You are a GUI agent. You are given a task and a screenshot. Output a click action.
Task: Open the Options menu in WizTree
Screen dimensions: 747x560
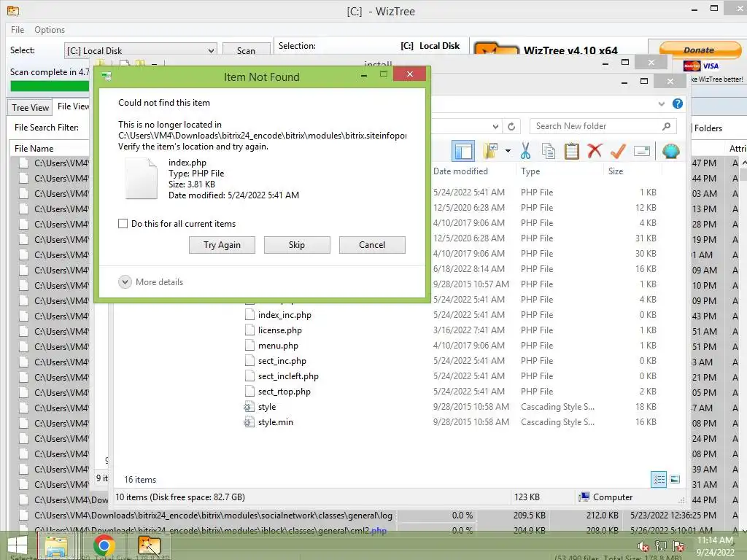pos(50,29)
